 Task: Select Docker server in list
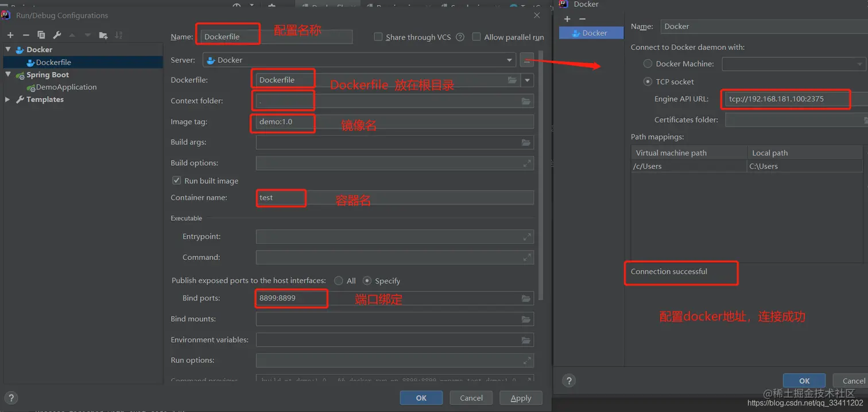click(x=591, y=33)
